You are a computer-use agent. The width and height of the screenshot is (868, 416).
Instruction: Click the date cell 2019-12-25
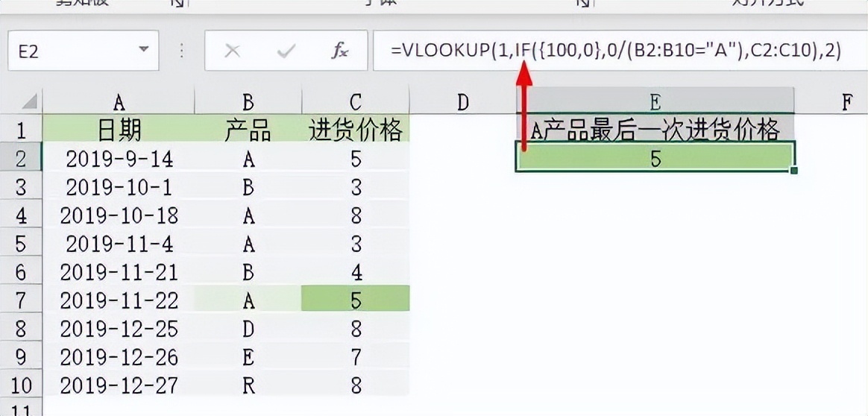[119, 329]
